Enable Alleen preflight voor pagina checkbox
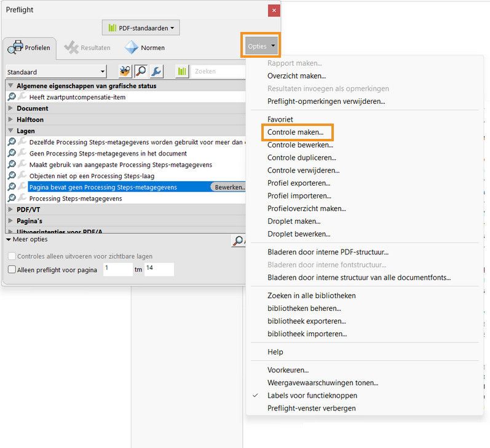The height and width of the screenshot is (448, 490). 12,269
